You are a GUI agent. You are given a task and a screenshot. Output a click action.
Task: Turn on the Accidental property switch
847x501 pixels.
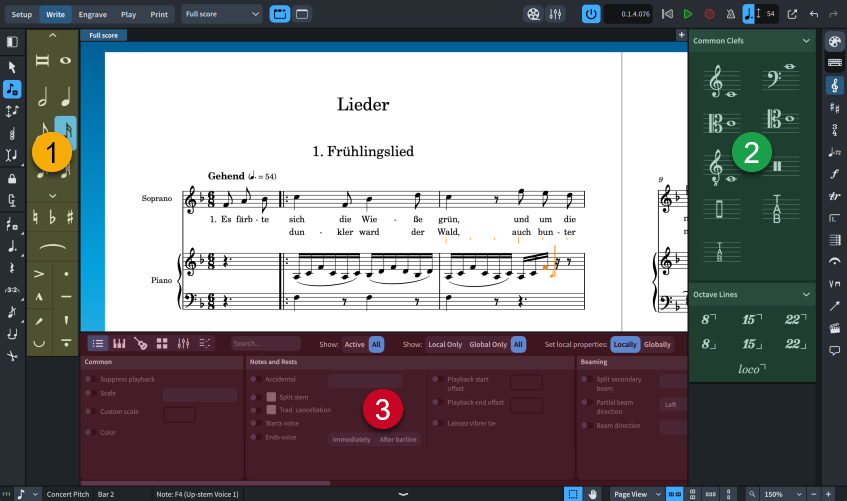255,380
